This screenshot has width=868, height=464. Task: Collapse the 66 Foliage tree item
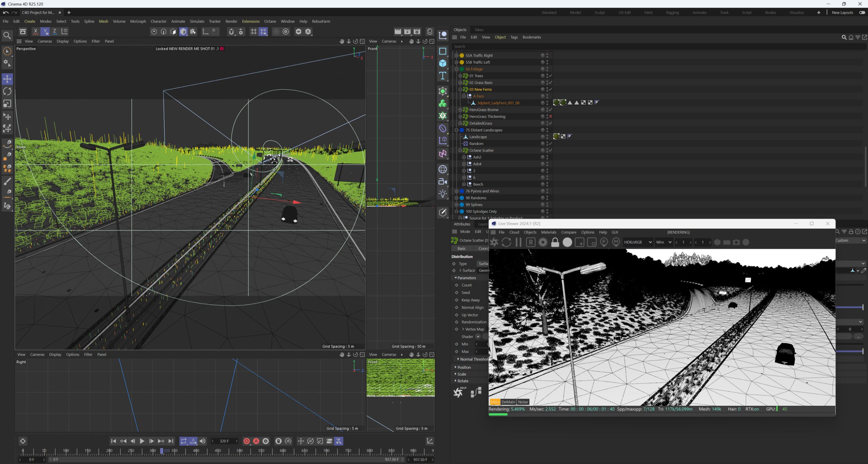(456, 69)
